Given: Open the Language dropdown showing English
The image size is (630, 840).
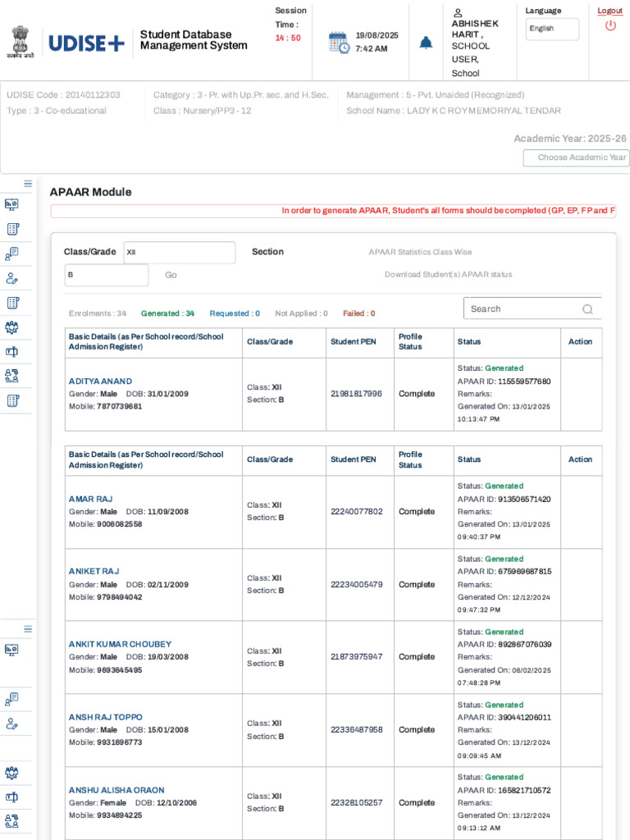Looking at the screenshot, I should pyautogui.click(x=552, y=29).
